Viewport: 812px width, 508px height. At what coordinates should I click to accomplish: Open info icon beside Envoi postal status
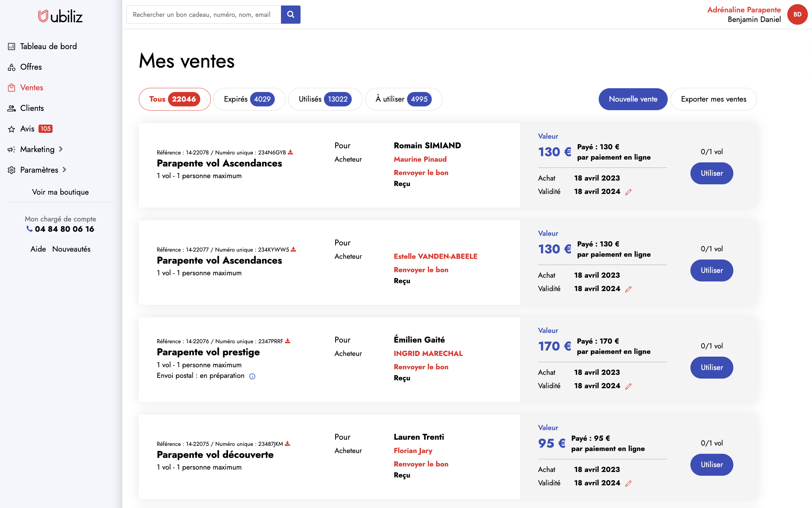pyautogui.click(x=252, y=376)
